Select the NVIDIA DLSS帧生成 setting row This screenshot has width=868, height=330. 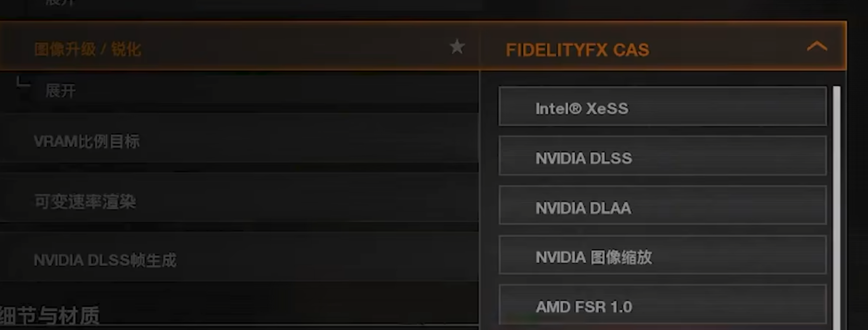105,260
